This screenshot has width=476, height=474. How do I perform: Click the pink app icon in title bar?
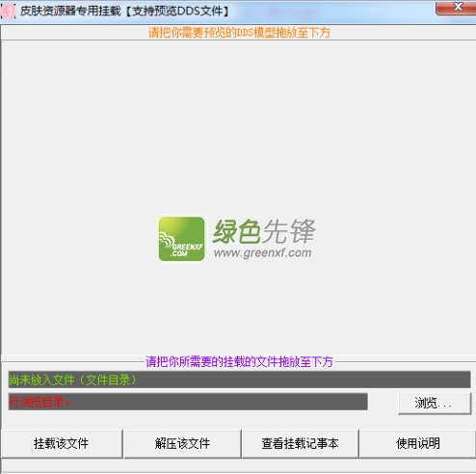coord(8,11)
